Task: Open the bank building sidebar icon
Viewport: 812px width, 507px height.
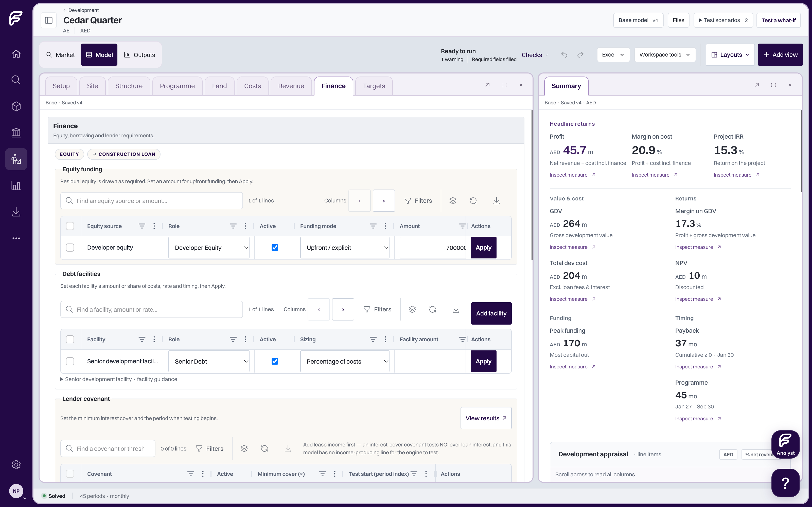Action: (16, 133)
